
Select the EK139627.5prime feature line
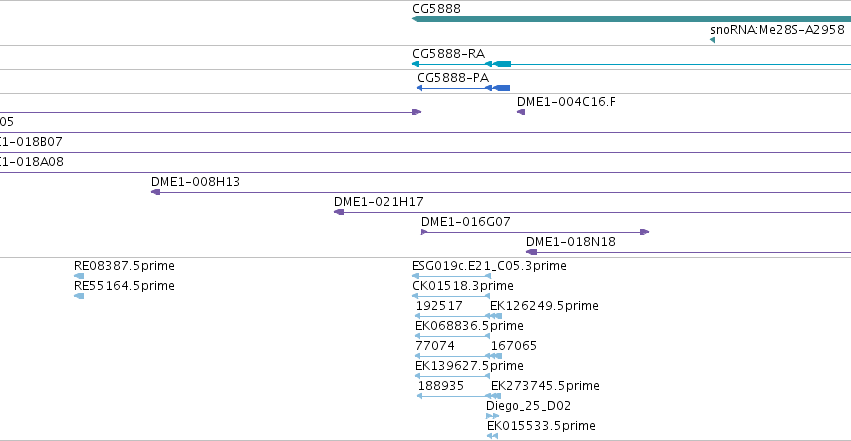click(x=452, y=376)
